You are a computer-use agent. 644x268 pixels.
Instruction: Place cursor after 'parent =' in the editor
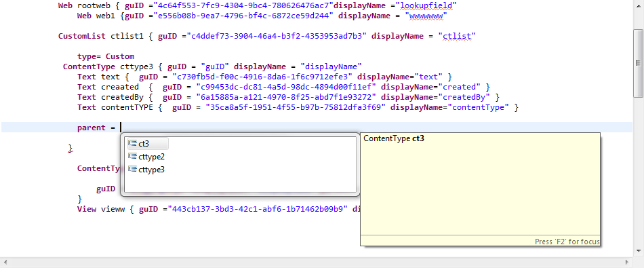pos(121,128)
